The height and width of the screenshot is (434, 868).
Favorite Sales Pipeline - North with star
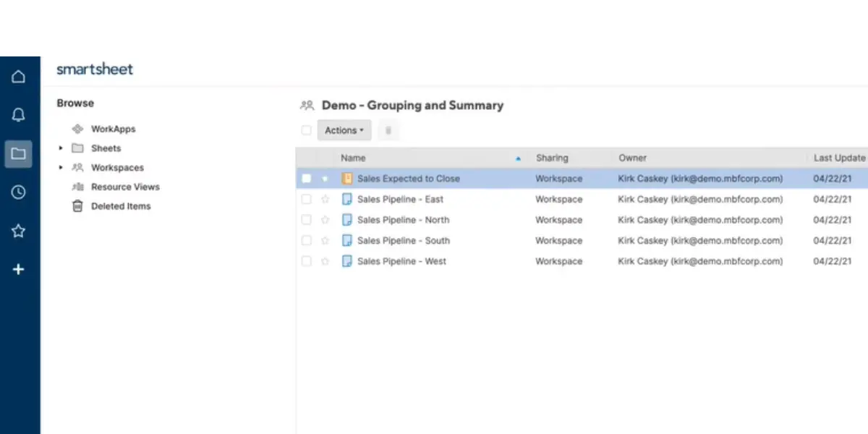point(325,220)
